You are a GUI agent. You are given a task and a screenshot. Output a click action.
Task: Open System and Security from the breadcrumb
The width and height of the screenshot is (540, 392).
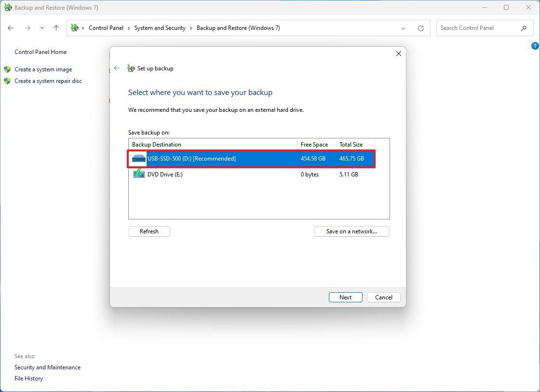(160, 28)
